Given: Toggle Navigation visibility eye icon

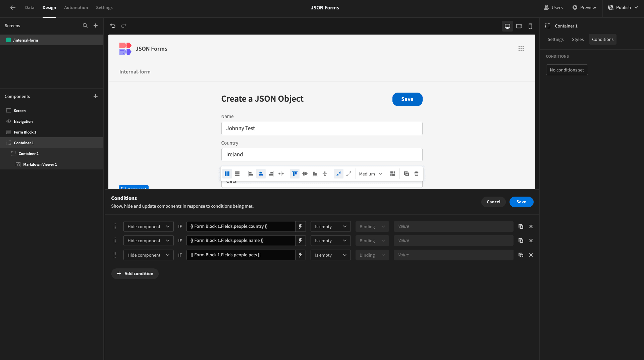Looking at the screenshot, I should pyautogui.click(x=9, y=121).
